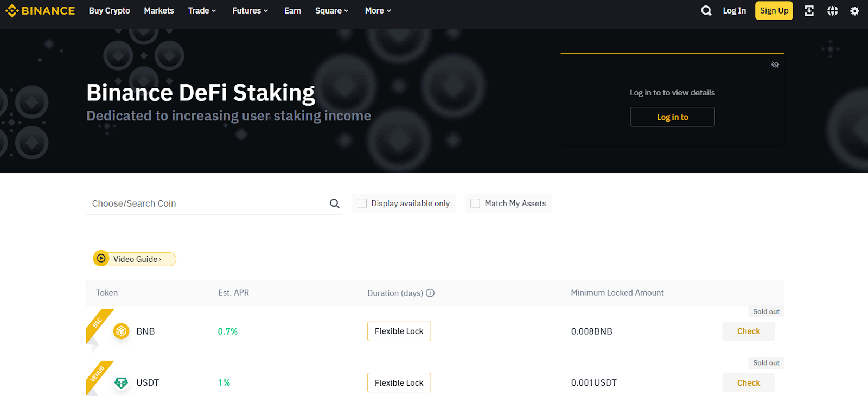
Task: Select Flexible Lock for USDT
Action: (399, 383)
